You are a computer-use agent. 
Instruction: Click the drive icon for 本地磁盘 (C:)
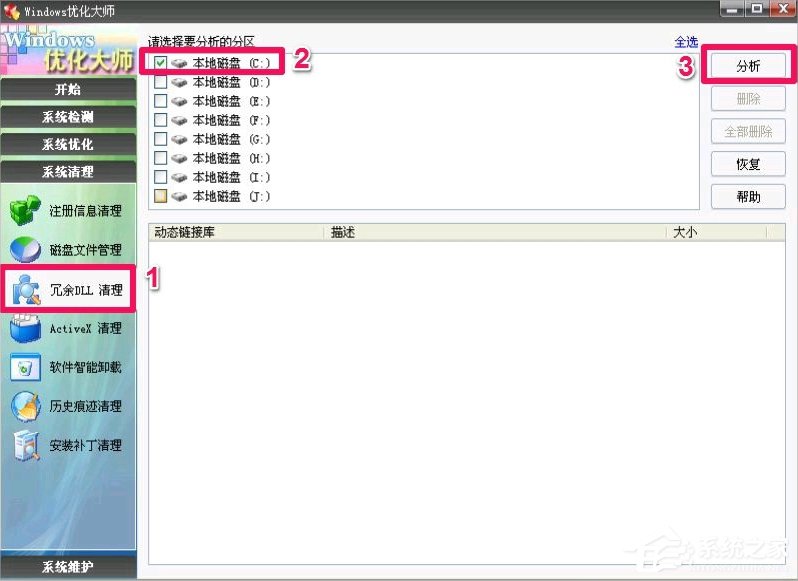click(179, 63)
